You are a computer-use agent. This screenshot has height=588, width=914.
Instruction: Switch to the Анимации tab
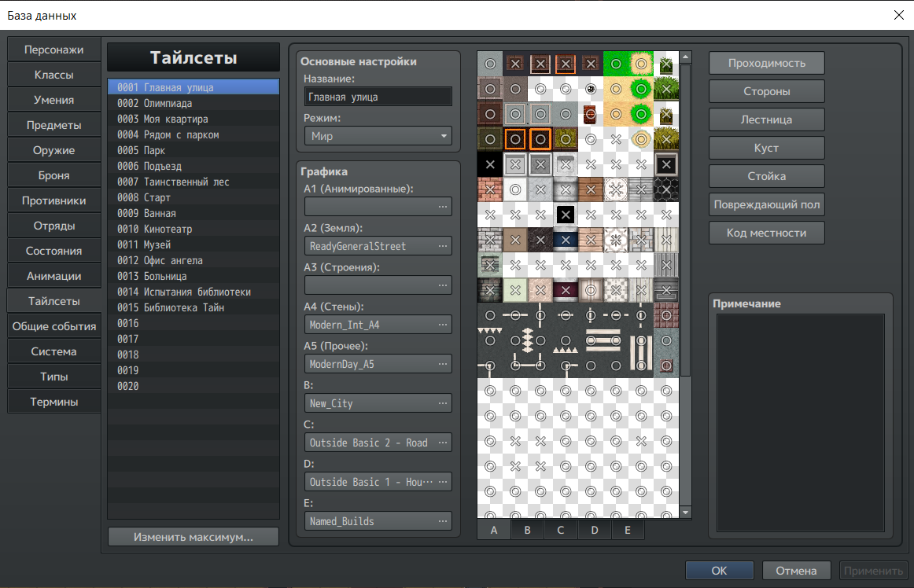[53, 276]
